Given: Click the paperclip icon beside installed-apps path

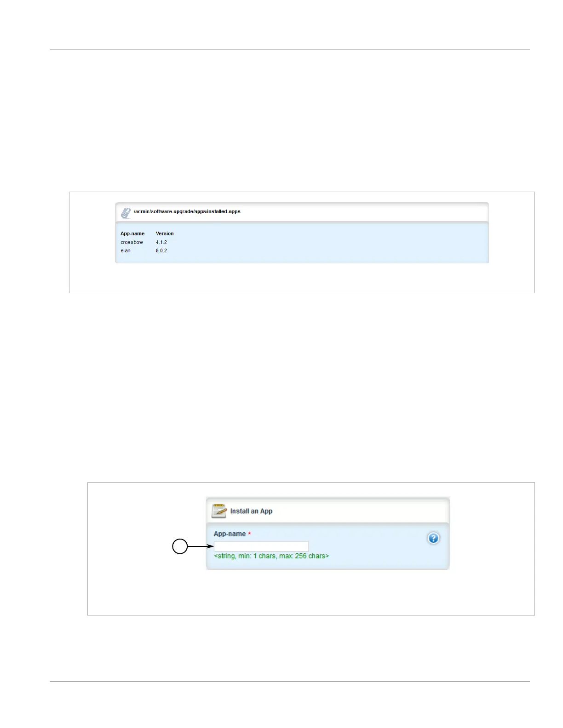Looking at the screenshot, I should pos(126,213).
